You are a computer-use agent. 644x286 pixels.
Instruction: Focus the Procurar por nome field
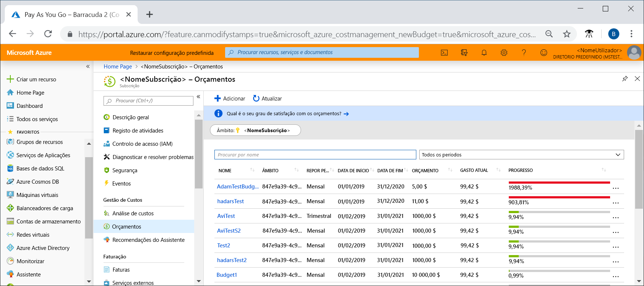[315, 155]
